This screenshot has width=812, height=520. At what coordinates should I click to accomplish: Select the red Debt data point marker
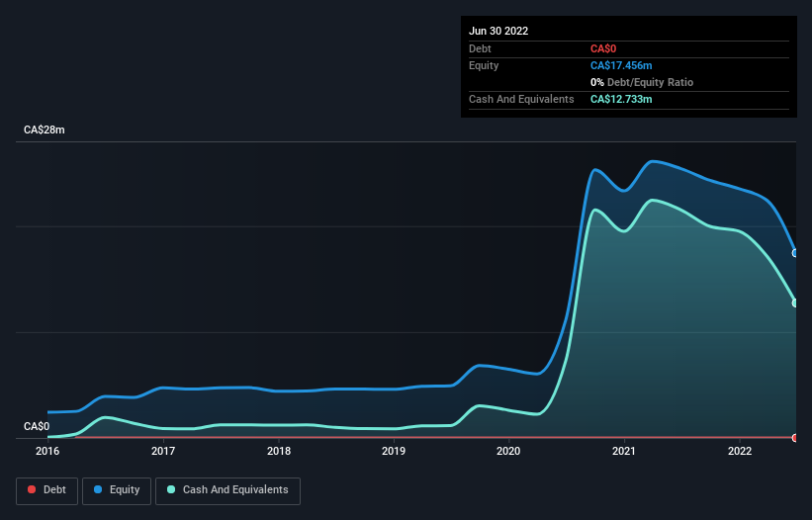point(795,438)
